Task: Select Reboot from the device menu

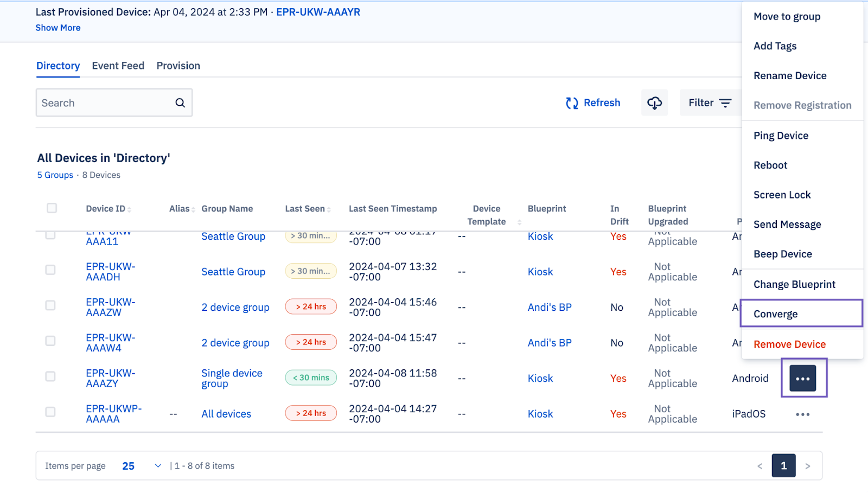Action: 770,165
